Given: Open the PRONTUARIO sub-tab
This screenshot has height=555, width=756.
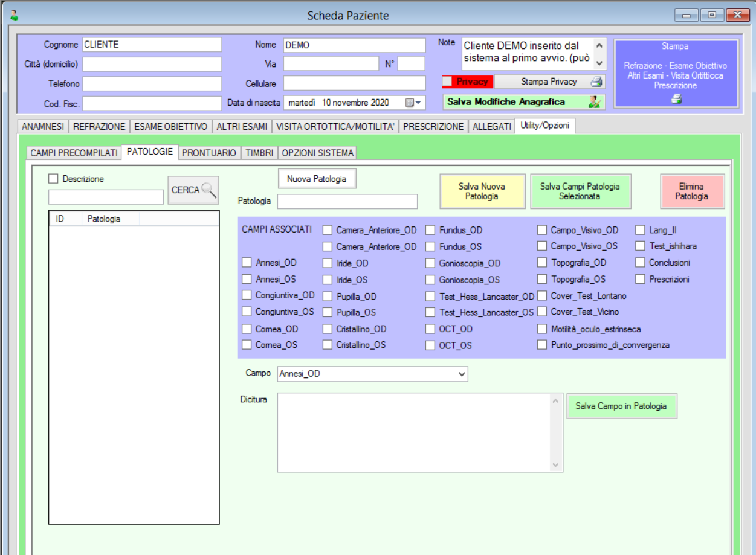Looking at the screenshot, I should (x=209, y=153).
